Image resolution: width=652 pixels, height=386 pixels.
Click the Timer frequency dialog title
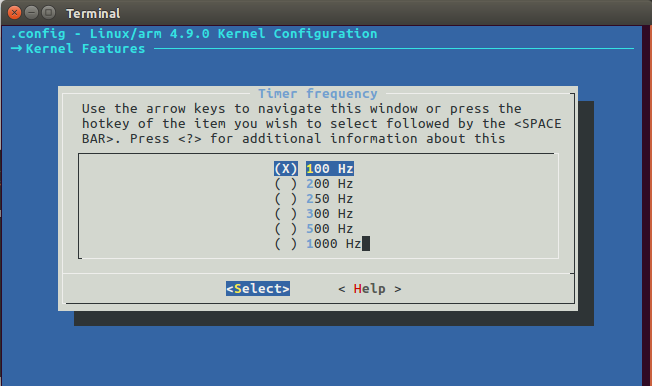point(318,94)
